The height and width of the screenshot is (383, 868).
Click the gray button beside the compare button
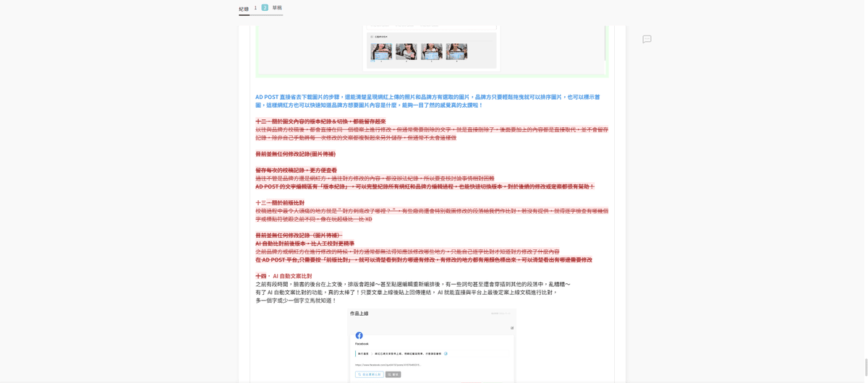pyautogui.click(x=393, y=374)
